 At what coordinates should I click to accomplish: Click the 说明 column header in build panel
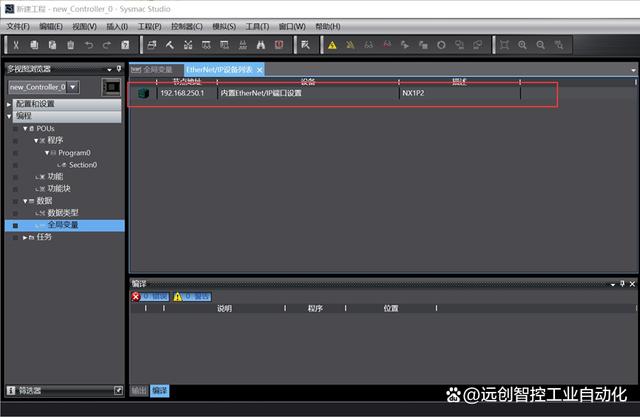pos(224,308)
